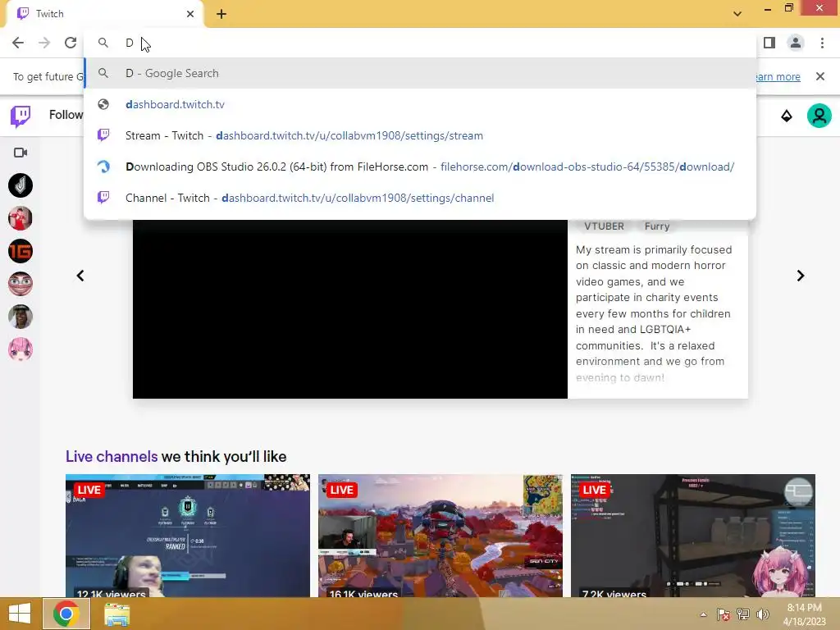Open the 7.2K viewers live stream

click(x=692, y=536)
